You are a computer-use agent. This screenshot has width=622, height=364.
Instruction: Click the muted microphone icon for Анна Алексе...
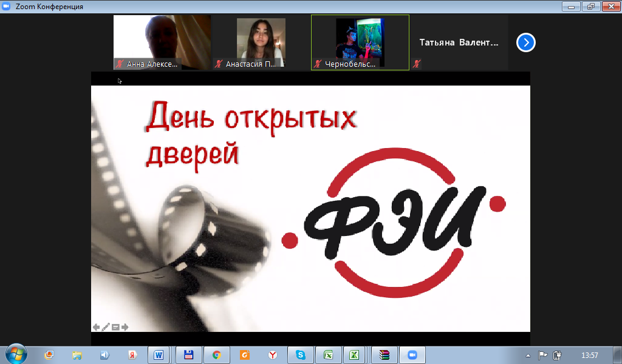tap(120, 64)
